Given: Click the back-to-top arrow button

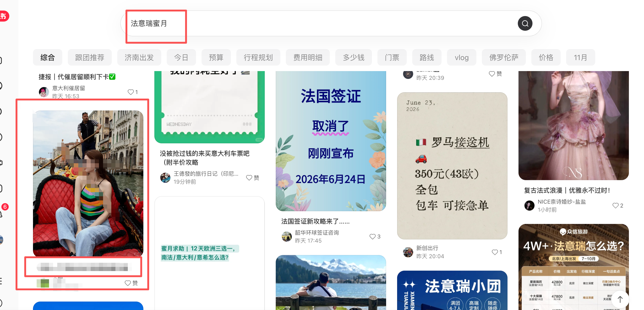Looking at the screenshot, I should coord(620,299).
